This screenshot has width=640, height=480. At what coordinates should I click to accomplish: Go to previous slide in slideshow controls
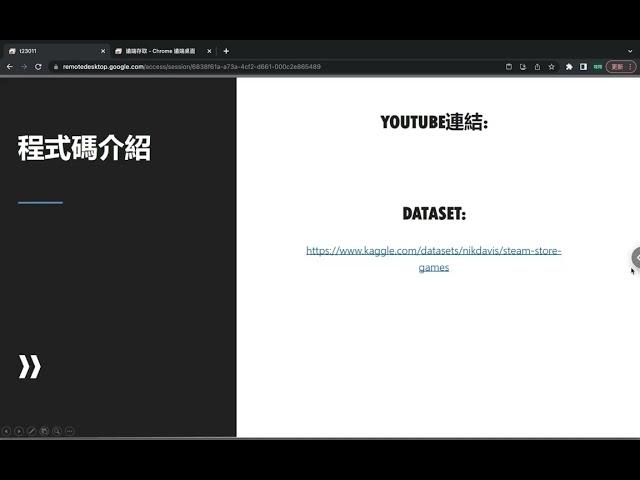[6, 431]
